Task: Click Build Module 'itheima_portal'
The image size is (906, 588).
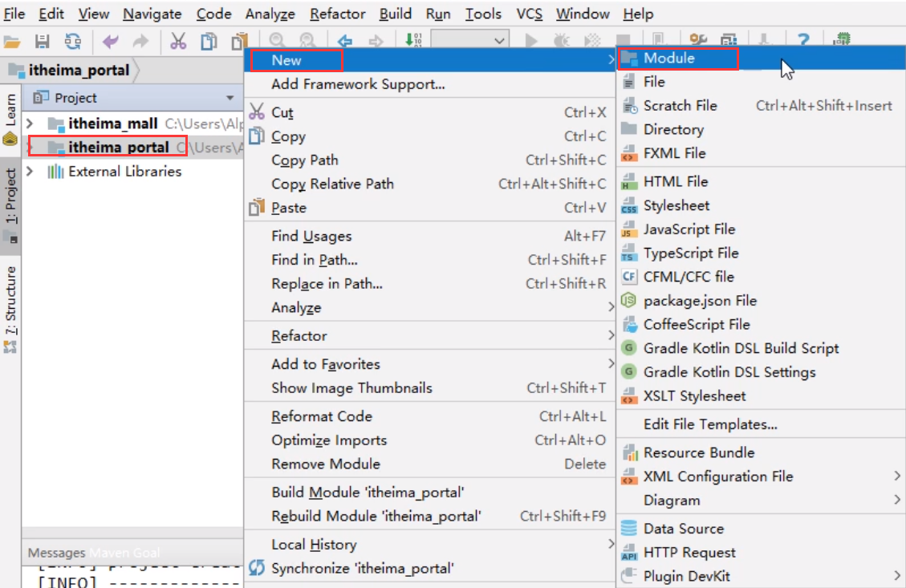Action: pyautogui.click(x=430, y=492)
